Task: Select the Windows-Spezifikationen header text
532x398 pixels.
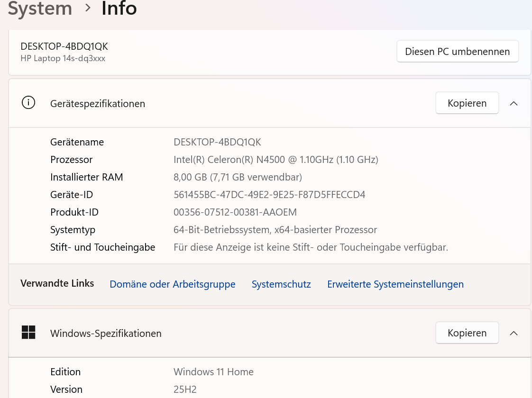Action: 106,334
